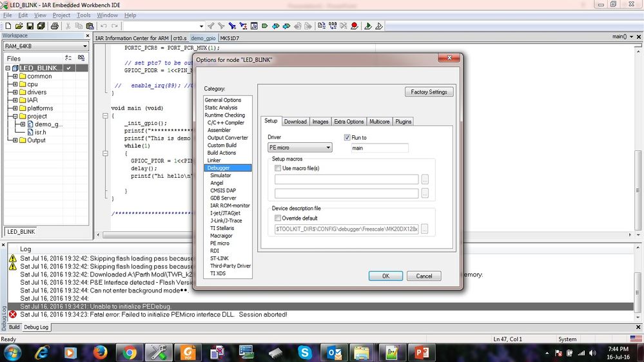644x362 pixels.
Task: Open Skype from taskbar
Action: coord(305,352)
